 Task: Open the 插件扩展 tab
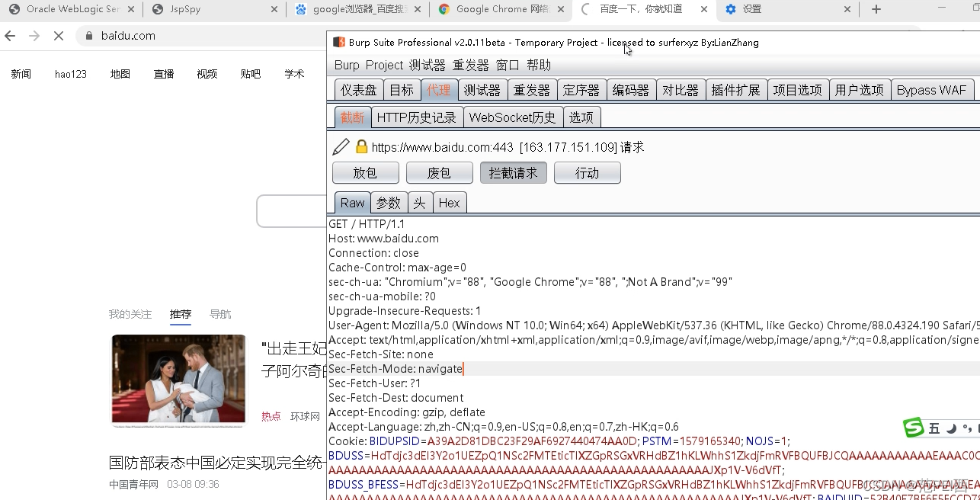(736, 90)
